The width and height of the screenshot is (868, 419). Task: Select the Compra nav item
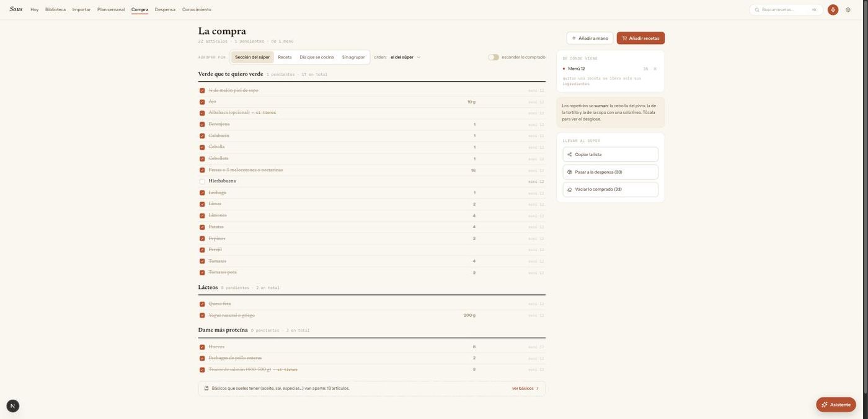139,9
